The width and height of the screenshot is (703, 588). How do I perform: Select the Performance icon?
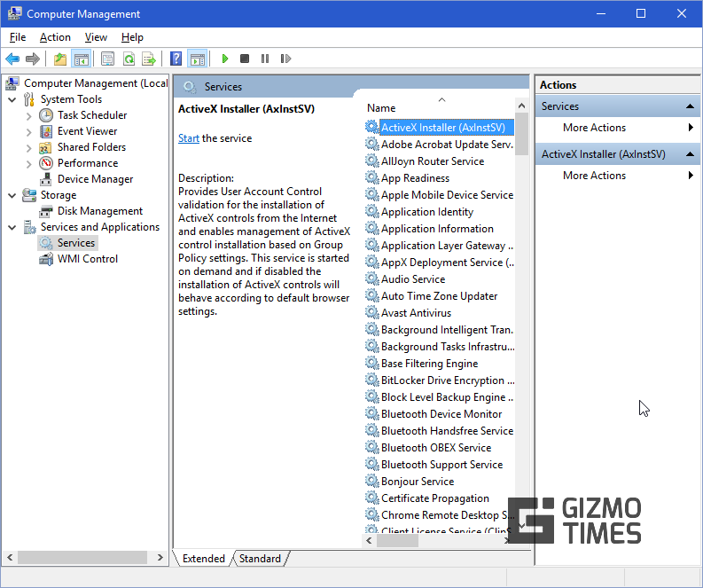tap(46, 163)
